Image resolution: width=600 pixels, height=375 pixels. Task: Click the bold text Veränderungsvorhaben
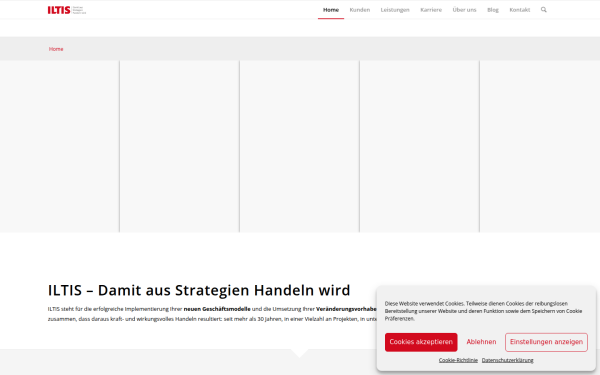click(346, 309)
